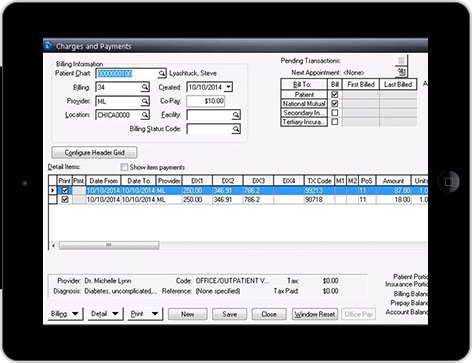Click into the Patient Chart input field

click(127, 73)
